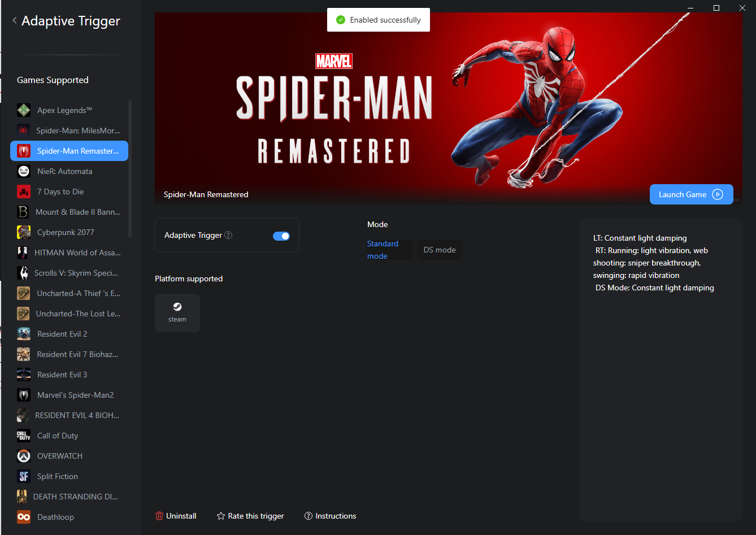This screenshot has height=535, width=756.
Task: Select Resident Evil 2 in the sidebar
Action: coord(69,334)
